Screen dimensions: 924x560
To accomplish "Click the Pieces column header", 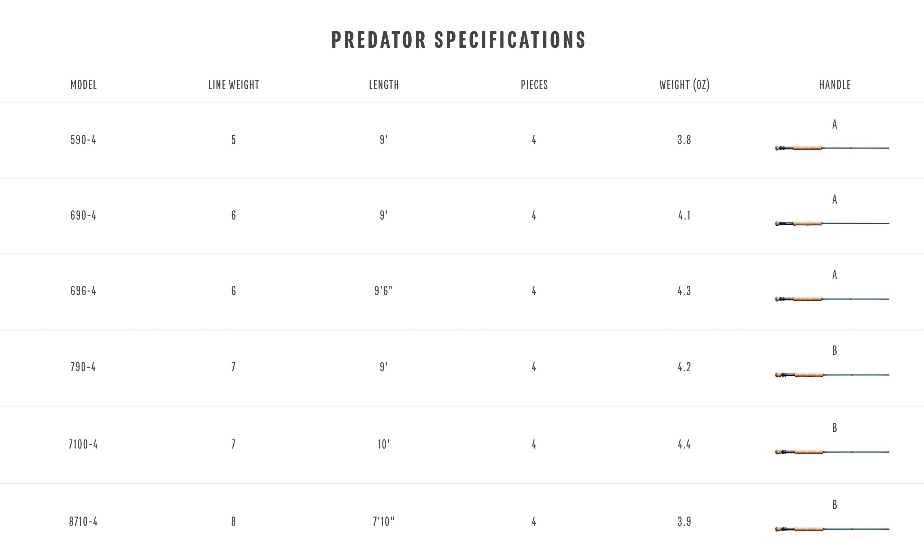I will point(534,85).
